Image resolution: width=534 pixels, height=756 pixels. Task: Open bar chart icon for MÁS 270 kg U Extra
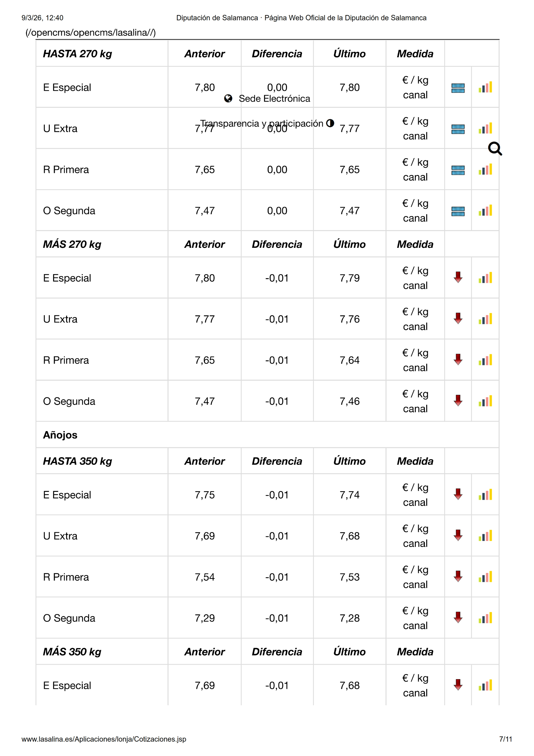pos(485,319)
